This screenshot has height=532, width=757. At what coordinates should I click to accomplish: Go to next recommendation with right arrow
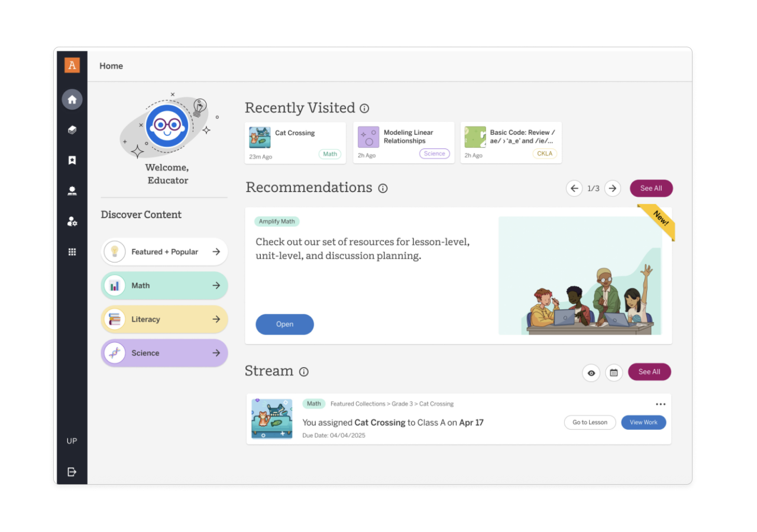pyautogui.click(x=613, y=189)
